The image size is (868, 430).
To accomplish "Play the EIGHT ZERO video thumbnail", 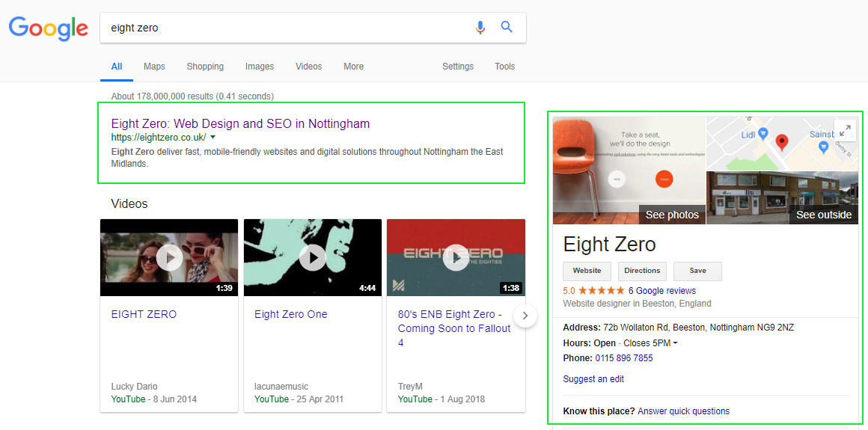I will coord(169,258).
